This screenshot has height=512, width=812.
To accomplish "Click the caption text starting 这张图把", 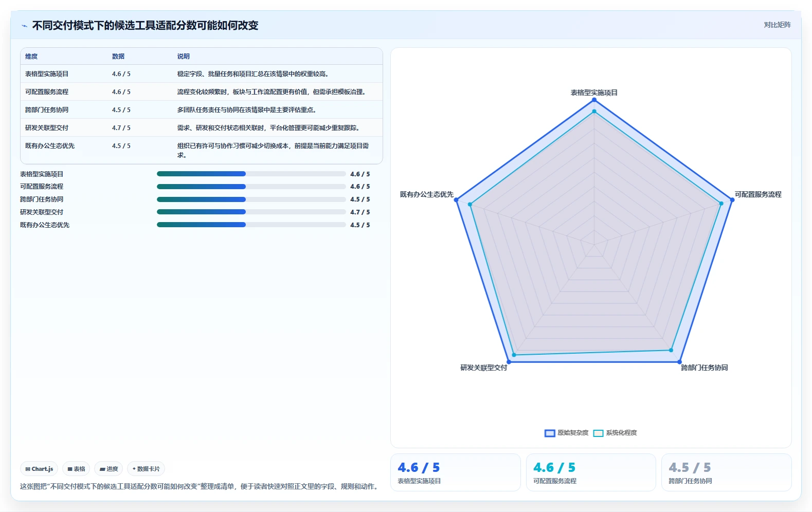I will (200, 486).
